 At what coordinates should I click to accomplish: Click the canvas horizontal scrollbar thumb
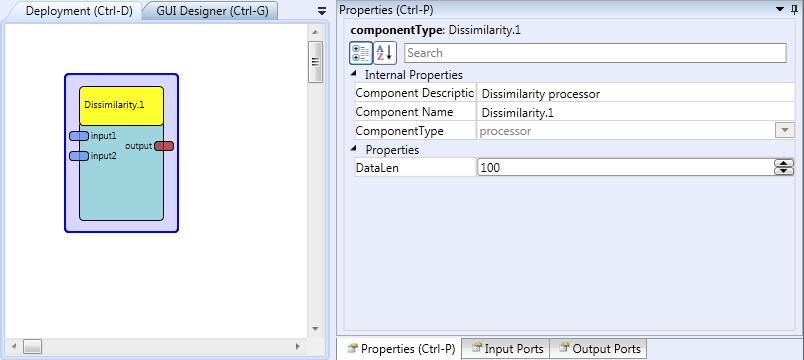tap(33, 347)
